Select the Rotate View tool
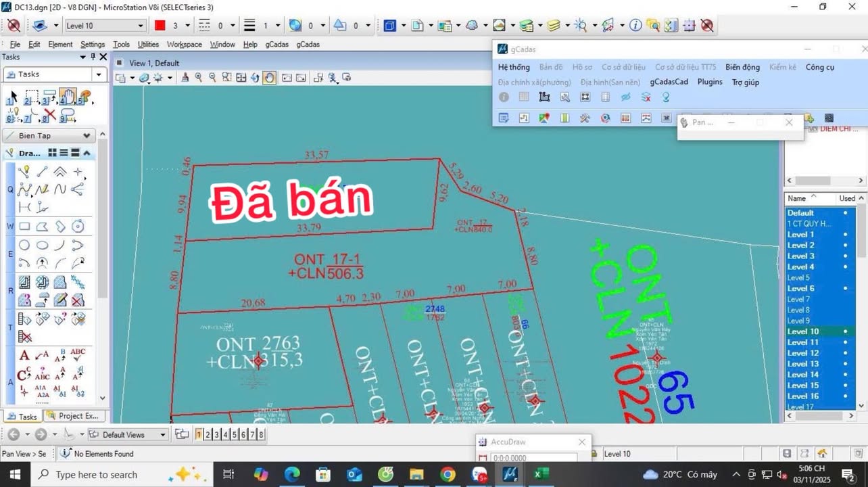Screen dimensions: 868x487 (255, 78)
